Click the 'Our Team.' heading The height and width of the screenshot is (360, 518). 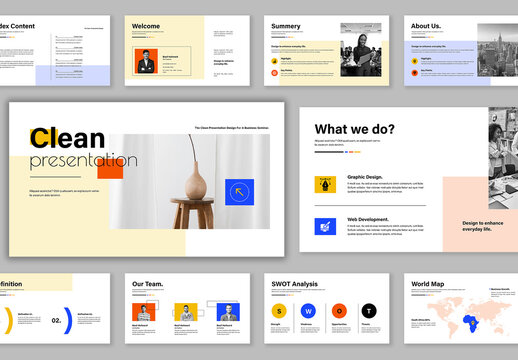[x=148, y=284]
